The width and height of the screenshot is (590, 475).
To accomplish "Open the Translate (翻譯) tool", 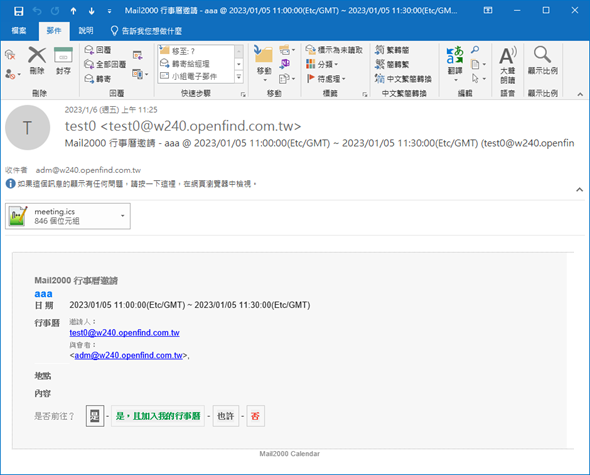I will pyautogui.click(x=455, y=63).
